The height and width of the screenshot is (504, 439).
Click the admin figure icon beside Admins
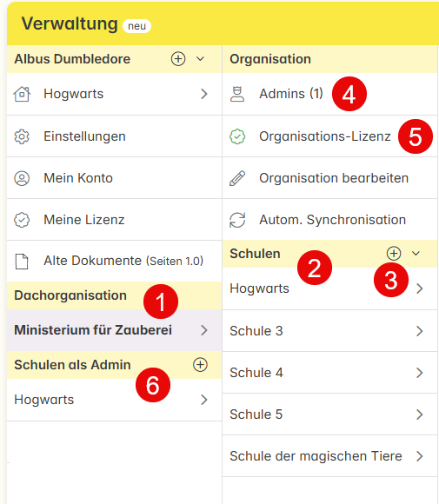pos(237,94)
